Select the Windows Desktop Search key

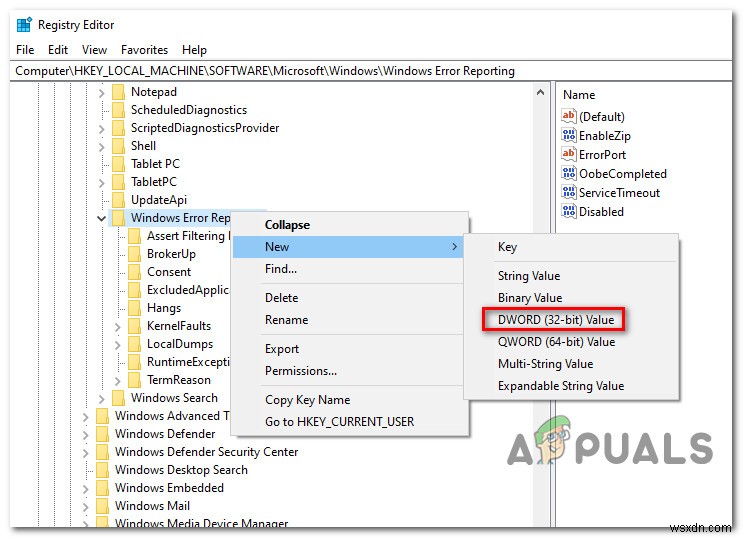tap(181, 470)
